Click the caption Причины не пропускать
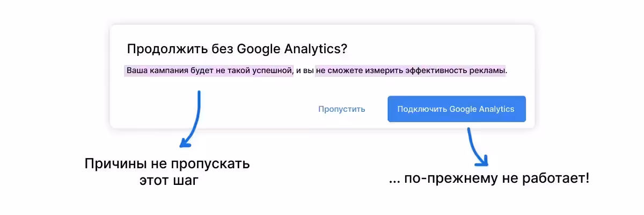The image size is (644, 215). click(167, 164)
